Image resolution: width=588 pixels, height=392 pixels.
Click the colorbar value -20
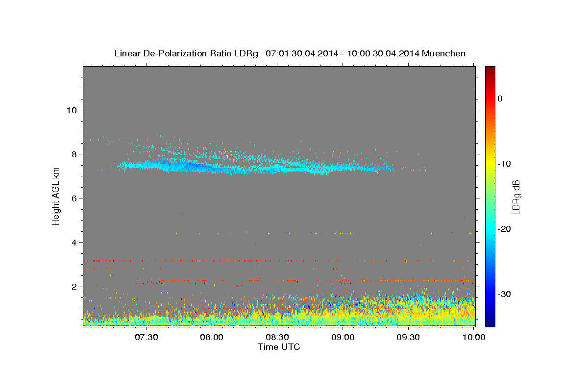[504, 229]
